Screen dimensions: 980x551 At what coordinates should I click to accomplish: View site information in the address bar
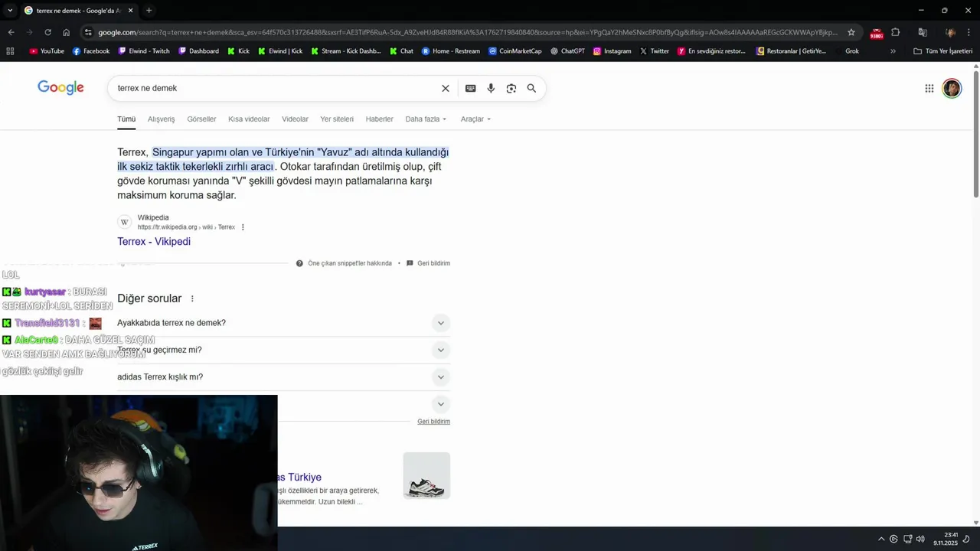point(88,32)
